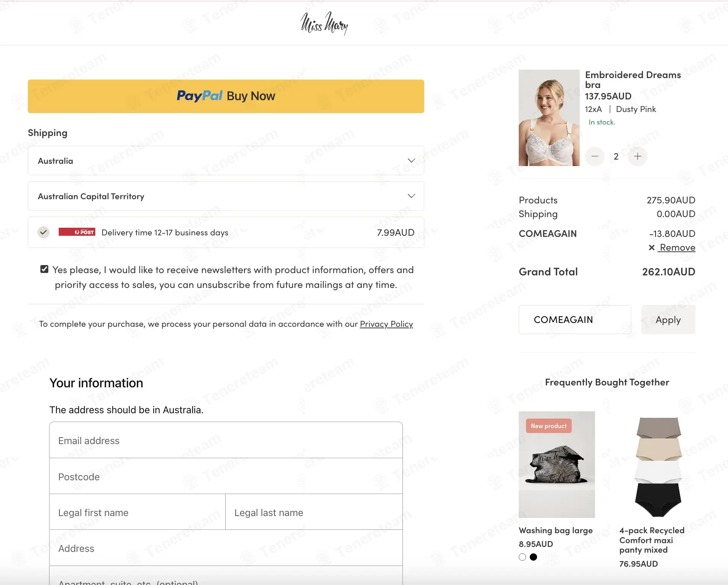Choose the black washing bag color

(x=534, y=557)
